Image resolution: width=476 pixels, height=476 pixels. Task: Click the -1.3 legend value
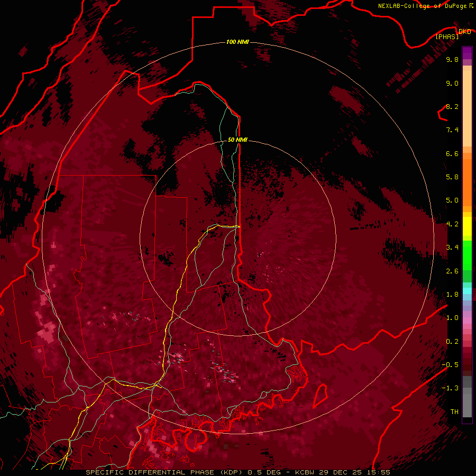pyautogui.click(x=450, y=388)
